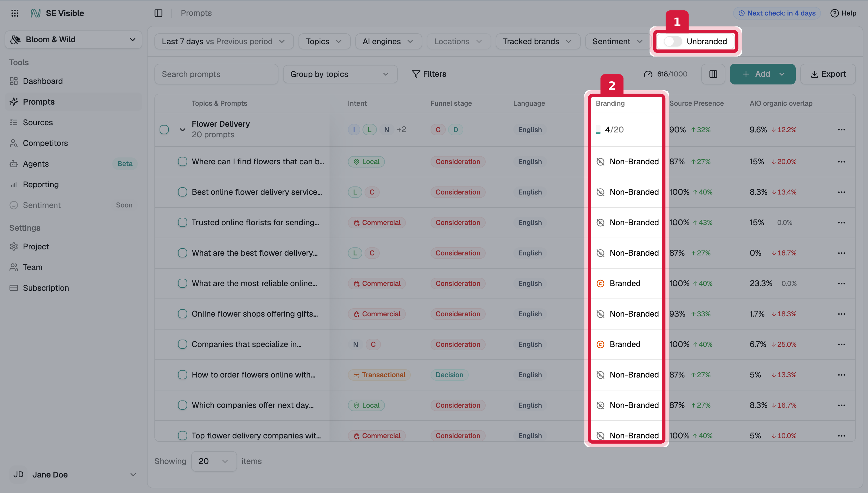
Task: Click the prompts usage gauge icon
Action: (x=648, y=74)
